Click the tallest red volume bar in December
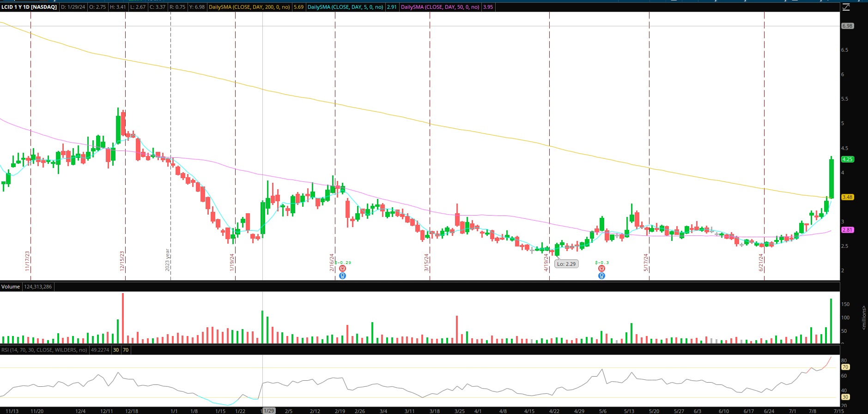868x414 pixels. 123,318
